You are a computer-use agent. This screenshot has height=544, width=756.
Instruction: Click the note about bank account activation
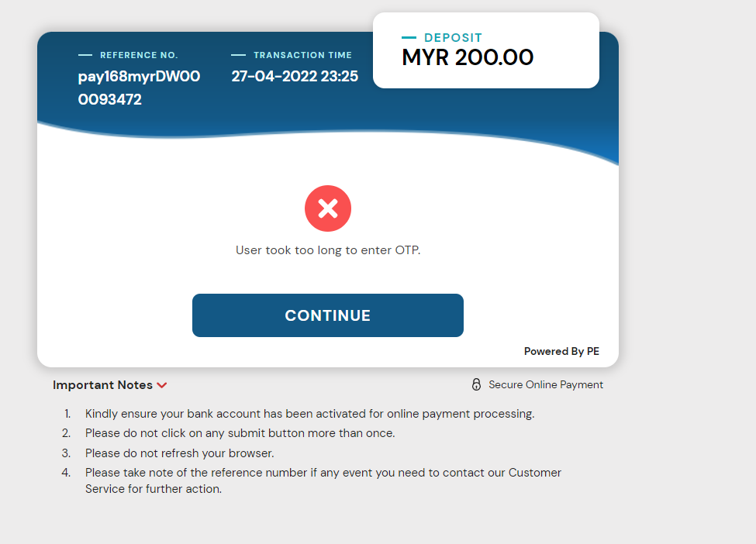coord(309,414)
